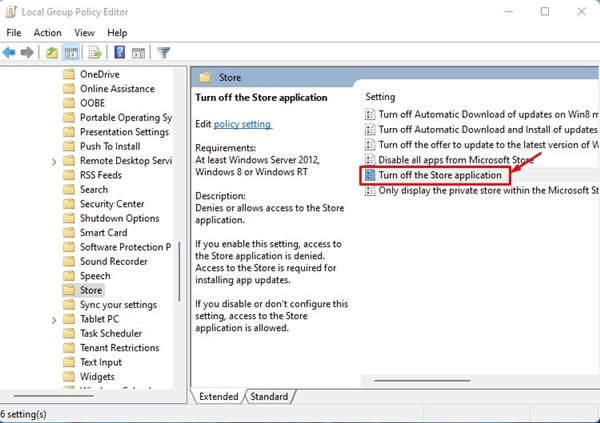The image size is (600, 423).
Task: Switch to the Standard tab
Action: coord(269,397)
